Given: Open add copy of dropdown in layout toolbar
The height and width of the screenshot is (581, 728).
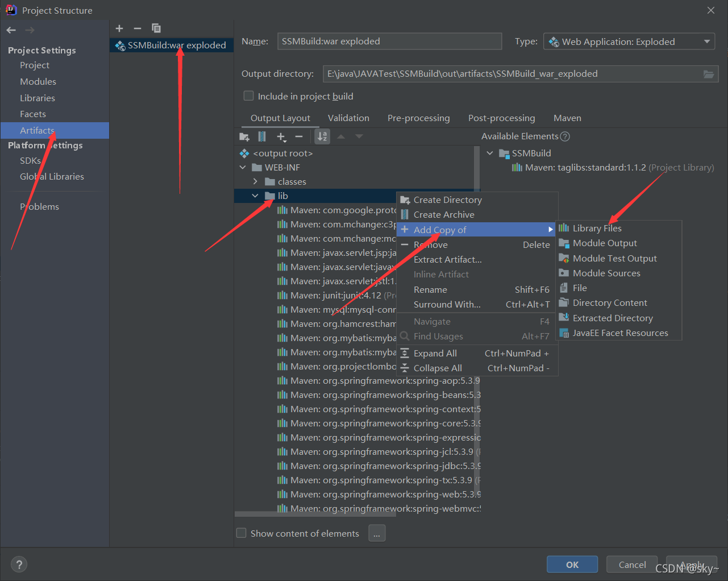Looking at the screenshot, I should [281, 136].
